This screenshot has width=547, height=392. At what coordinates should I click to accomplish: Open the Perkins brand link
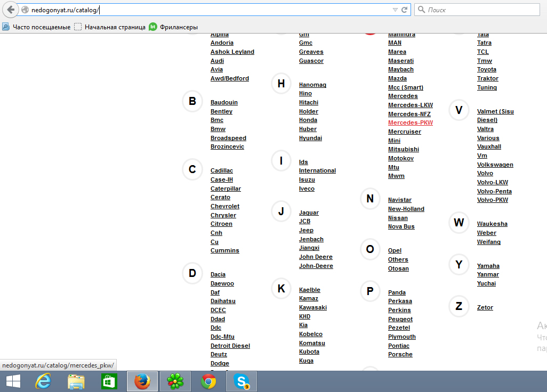tap(399, 310)
